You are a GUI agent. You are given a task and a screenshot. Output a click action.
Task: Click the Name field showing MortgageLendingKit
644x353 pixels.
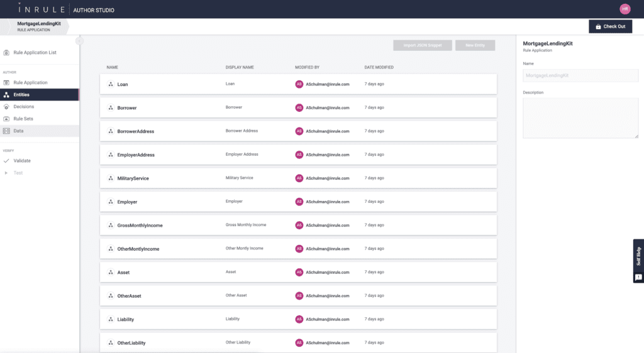pyautogui.click(x=580, y=75)
